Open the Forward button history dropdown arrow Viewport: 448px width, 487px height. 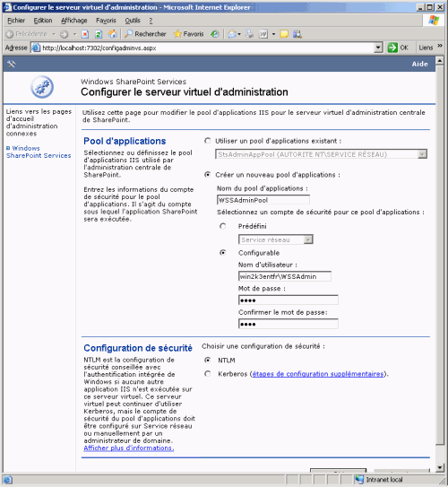click(x=74, y=34)
